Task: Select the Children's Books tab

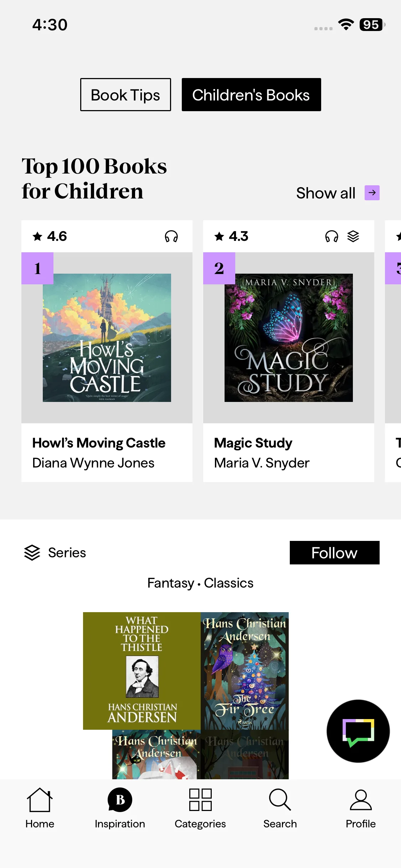Action: click(x=251, y=95)
